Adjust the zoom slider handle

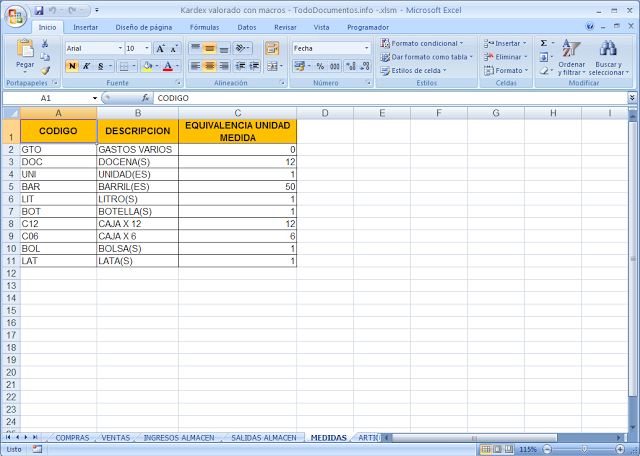(584, 449)
